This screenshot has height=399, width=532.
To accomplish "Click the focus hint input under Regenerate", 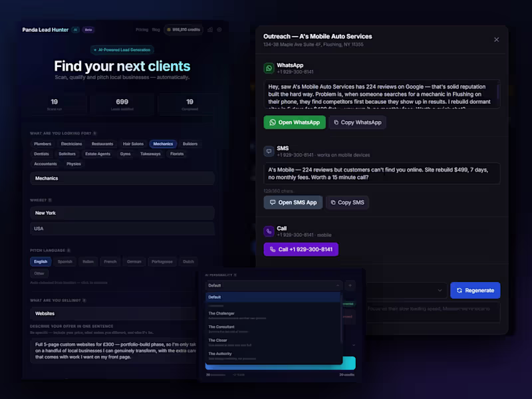I will coord(434,312).
